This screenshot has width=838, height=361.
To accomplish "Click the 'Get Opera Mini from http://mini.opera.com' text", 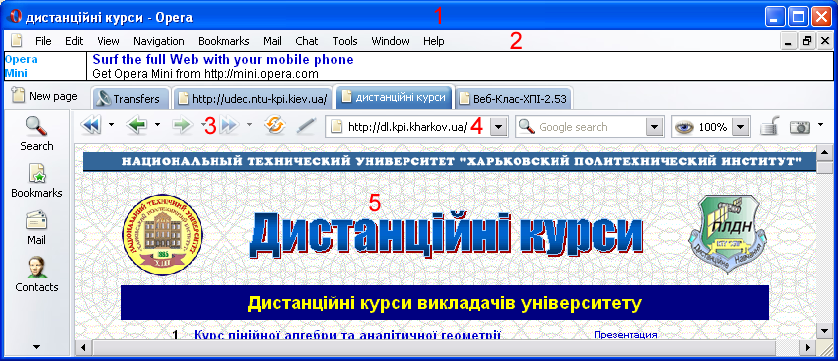I will 206,74.
